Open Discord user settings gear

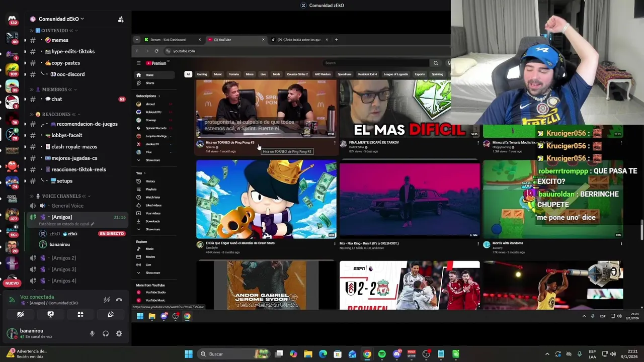[119, 333]
